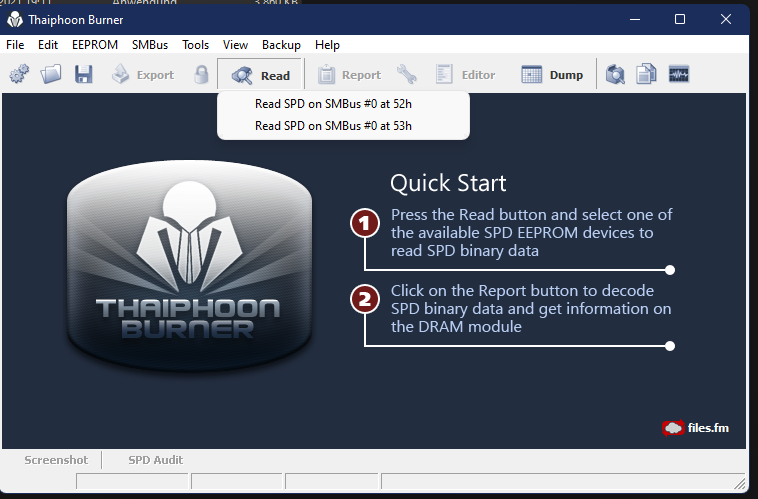758x499 pixels.
Task: Maximize the Thaiphoon Burner window
Action: tap(680, 19)
